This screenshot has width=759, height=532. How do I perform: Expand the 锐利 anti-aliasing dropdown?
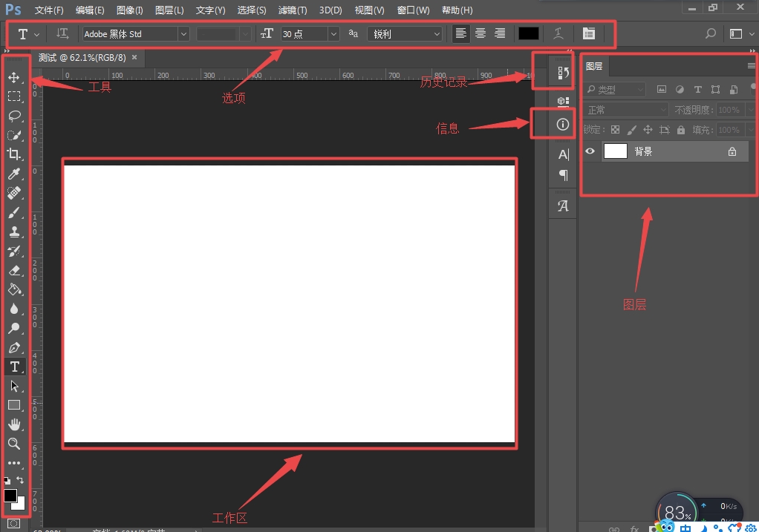(x=436, y=34)
